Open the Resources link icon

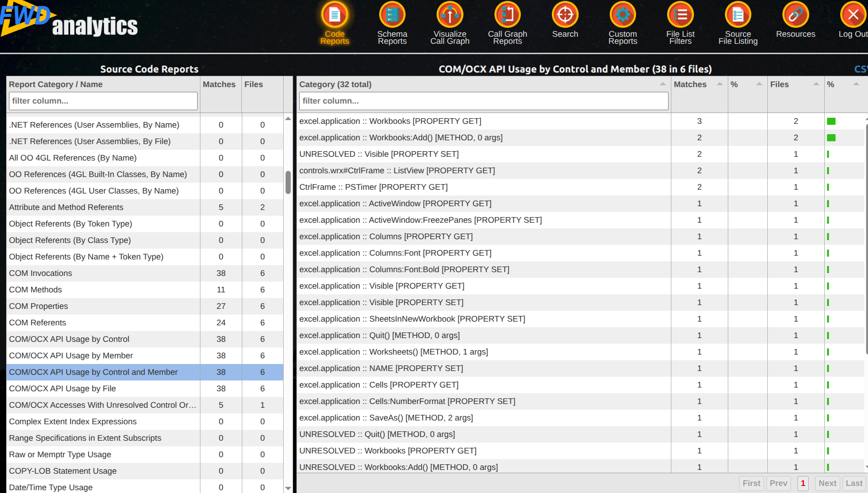tap(796, 15)
